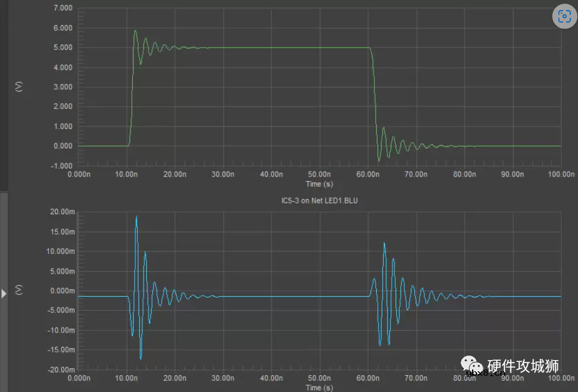
Task: Select the 50.00n tick on the upper time axis
Action: click(320, 175)
